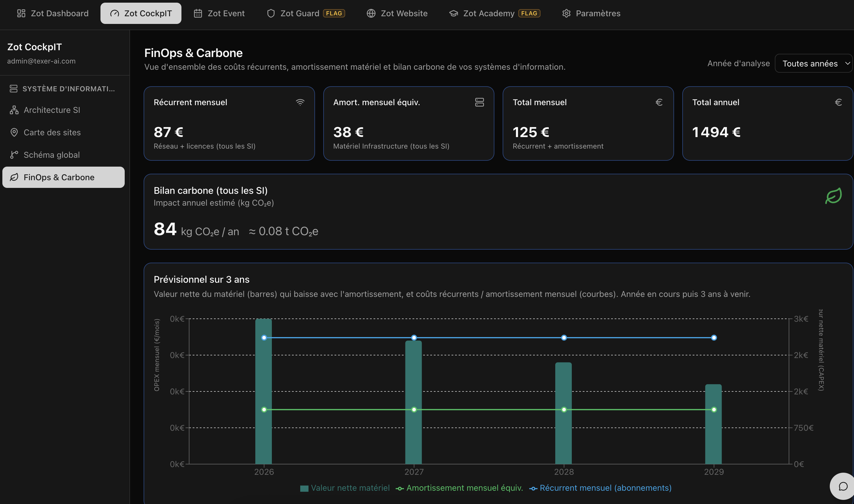Toggle Amortissement mensuel équiv. legend entry
The height and width of the screenshot is (504, 854).
pyautogui.click(x=459, y=488)
